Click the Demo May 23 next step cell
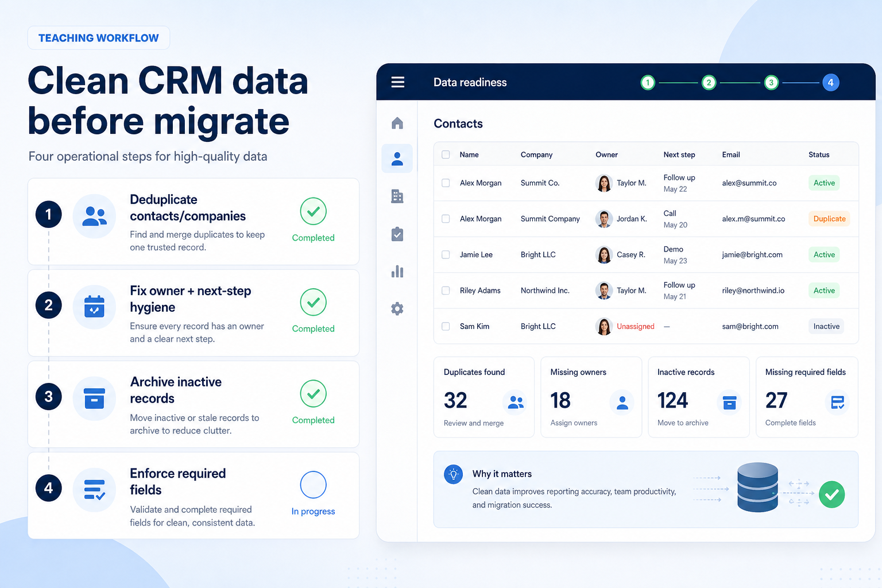 [675, 255]
